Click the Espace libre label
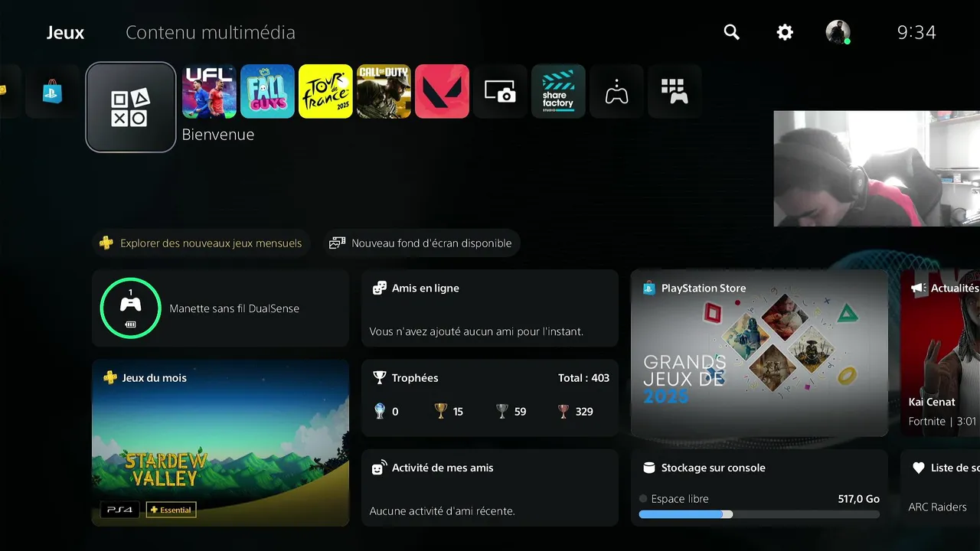Image resolution: width=980 pixels, height=551 pixels. pyautogui.click(x=680, y=499)
